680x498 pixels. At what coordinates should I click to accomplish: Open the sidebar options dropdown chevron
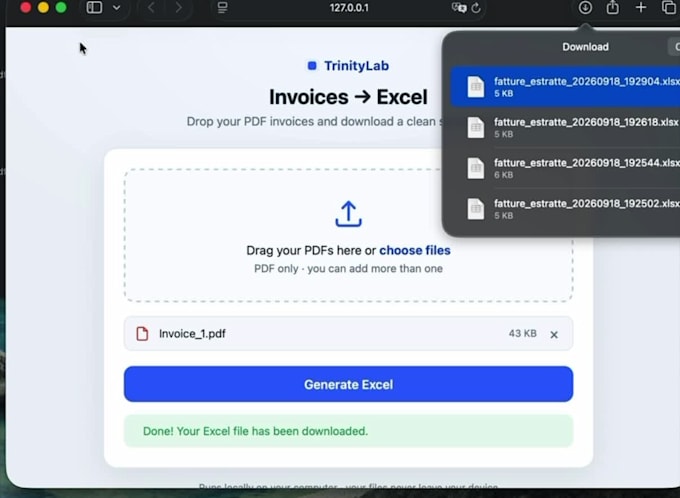click(116, 8)
